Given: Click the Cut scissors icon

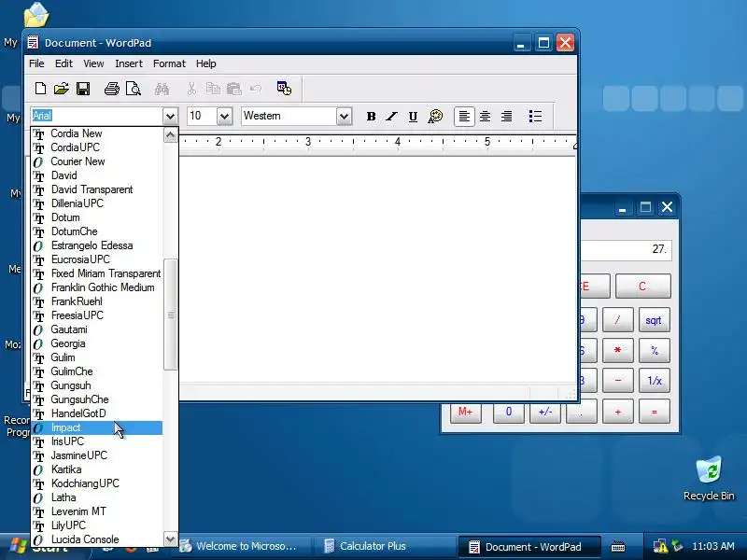Looking at the screenshot, I should pyautogui.click(x=191, y=89).
